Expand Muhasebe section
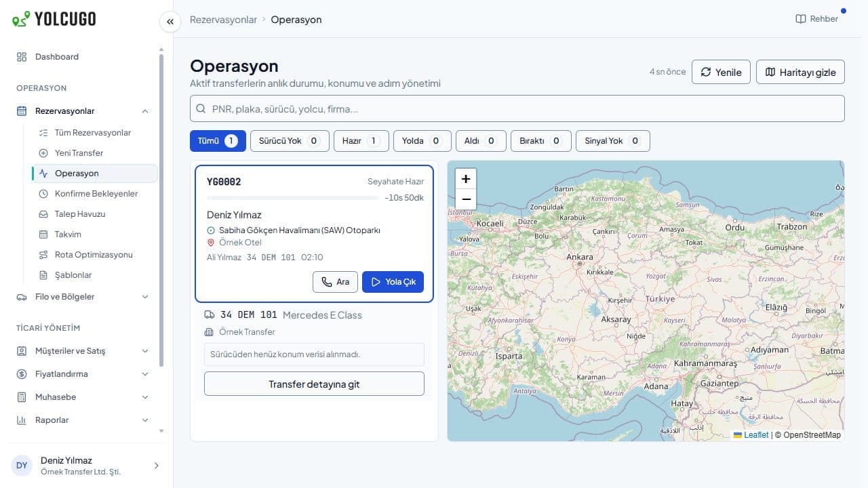This screenshot has width=868, height=488. [x=83, y=397]
